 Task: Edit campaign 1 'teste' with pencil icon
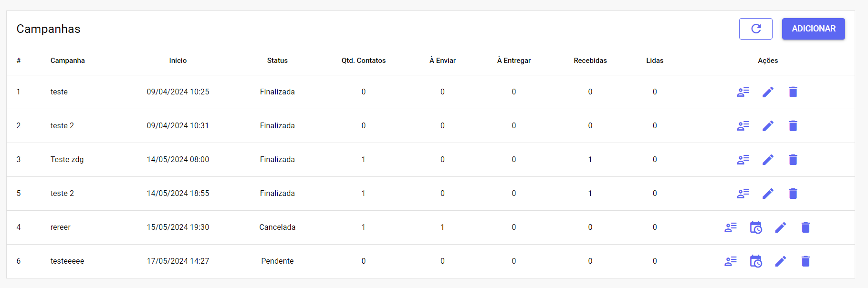coord(768,92)
